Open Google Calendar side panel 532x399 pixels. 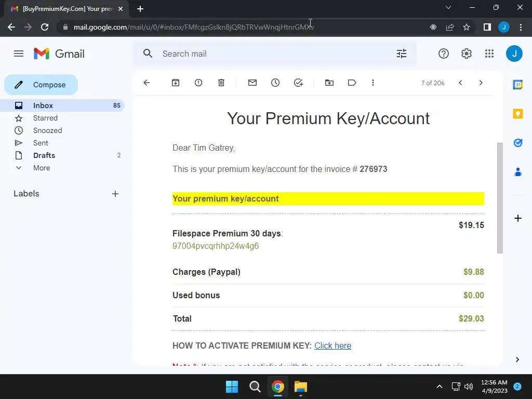[518, 85]
